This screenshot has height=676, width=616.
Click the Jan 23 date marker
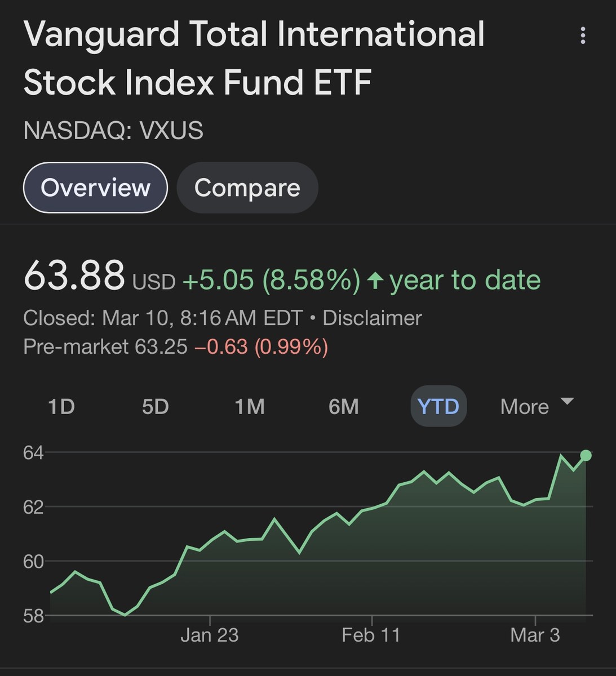click(x=210, y=635)
